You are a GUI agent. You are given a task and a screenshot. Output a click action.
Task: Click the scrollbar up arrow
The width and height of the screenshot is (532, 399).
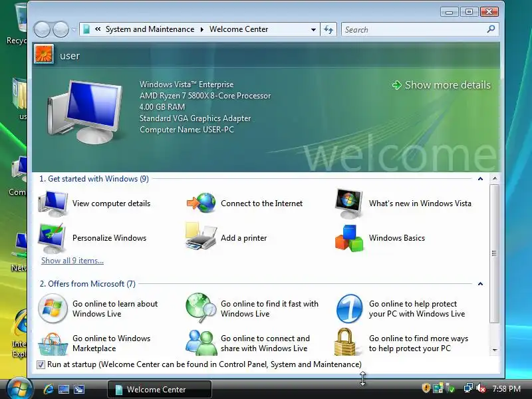coord(495,178)
